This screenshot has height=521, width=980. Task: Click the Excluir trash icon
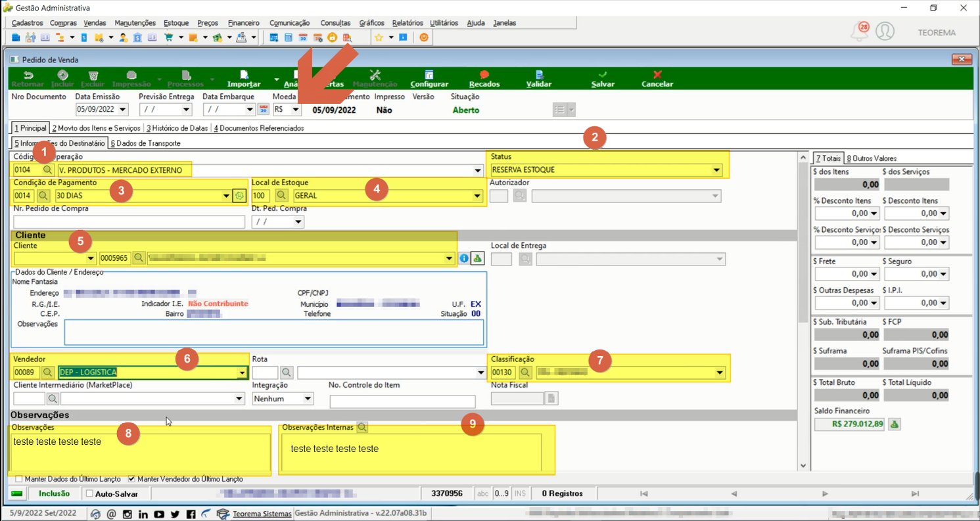pos(93,76)
